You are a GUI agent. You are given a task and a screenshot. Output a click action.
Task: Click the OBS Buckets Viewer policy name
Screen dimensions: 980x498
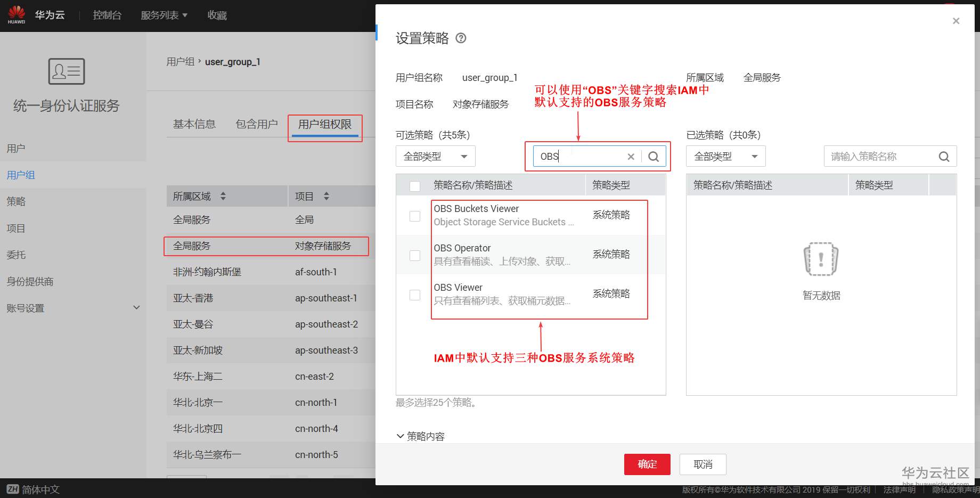(476, 209)
